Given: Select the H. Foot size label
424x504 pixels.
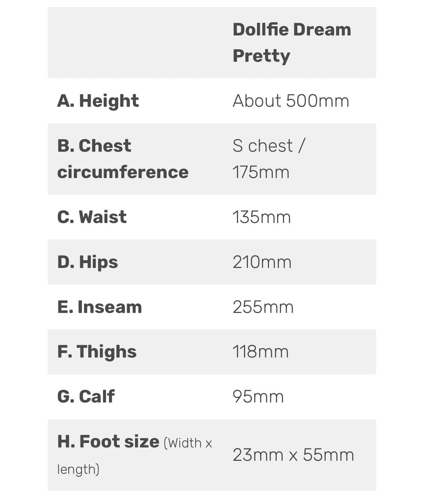Looking at the screenshot, I should (108, 442).
